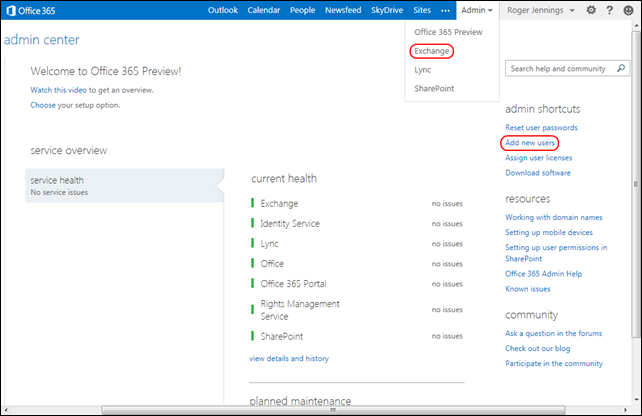Click the Choose setup option link
The width and height of the screenshot is (642, 416).
coord(43,105)
